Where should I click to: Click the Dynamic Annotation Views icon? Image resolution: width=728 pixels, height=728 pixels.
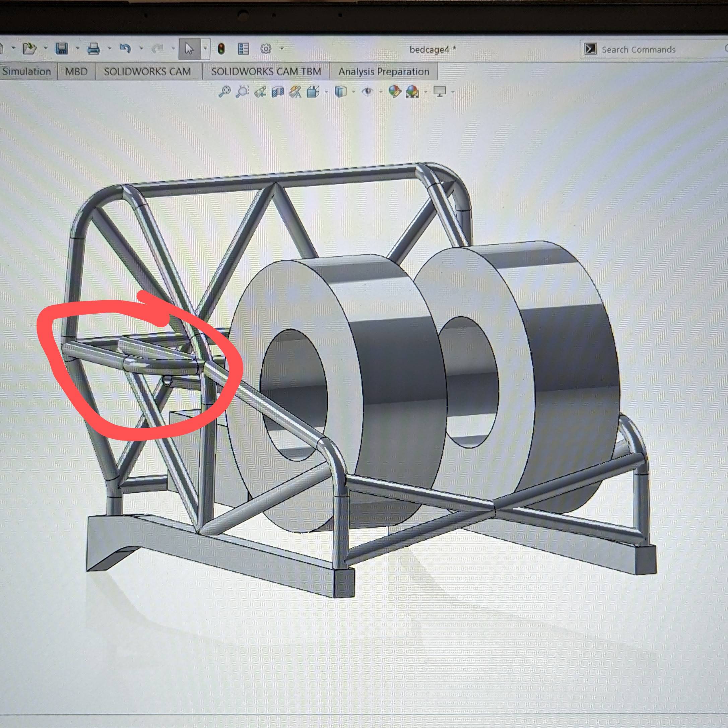[295, 92]
